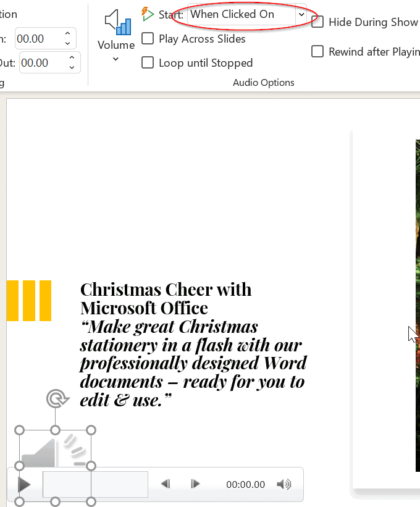The image size is (420, 507).
Task: Skip forward in the audio player
Action: (195, 485)
